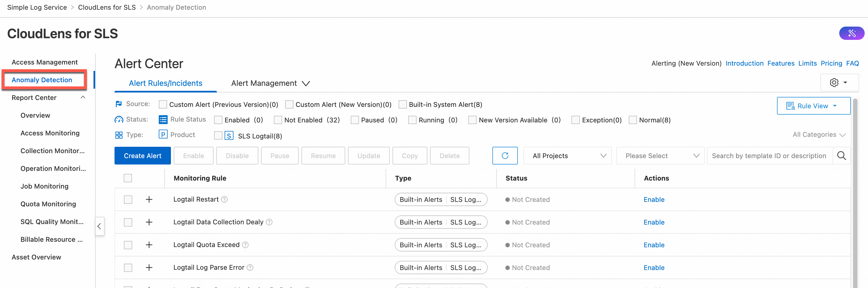Check the SLS Logtail type filter
This screenshot has height=288, width=868.
(x=218, y=136)
